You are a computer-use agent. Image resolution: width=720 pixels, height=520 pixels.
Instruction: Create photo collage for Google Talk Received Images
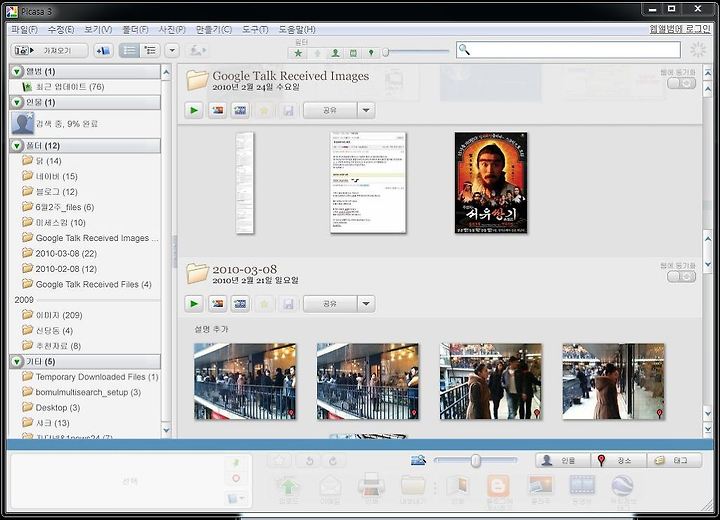coord(217,110)
